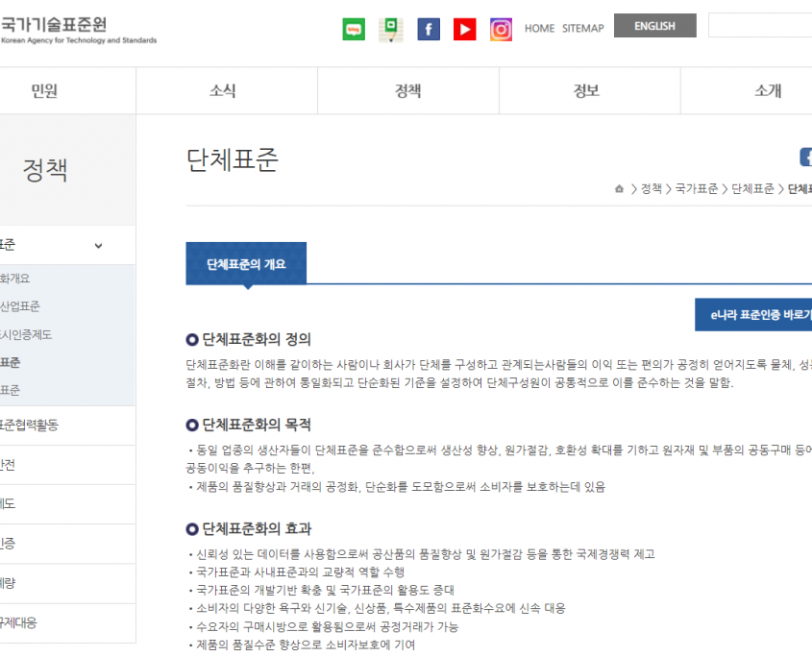The height and width of the screenshot is (657, 812).
Task: Open the Instagram icon
Action: pyautogui.click(x=501, y=29)
